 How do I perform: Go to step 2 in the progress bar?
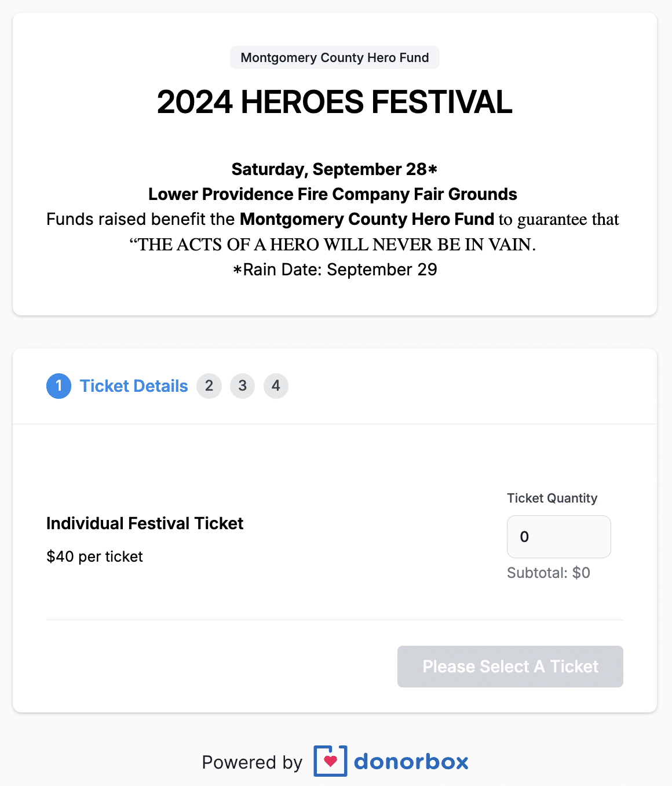click(209, 386)
